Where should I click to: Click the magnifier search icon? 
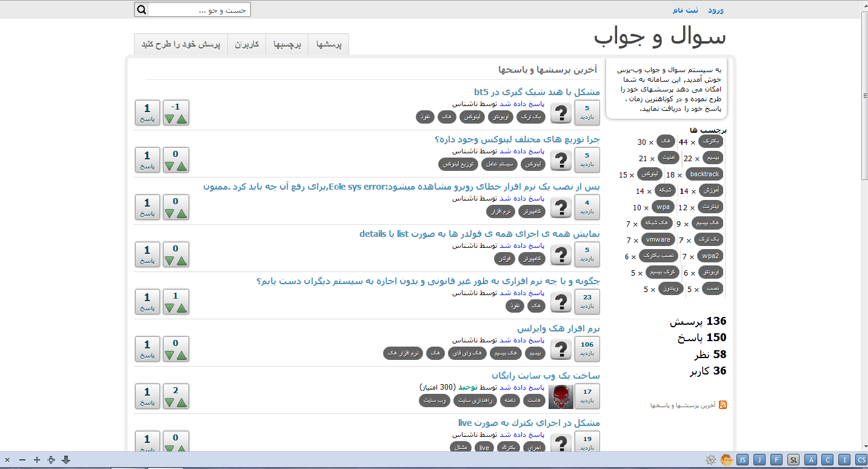coord(141,10)
